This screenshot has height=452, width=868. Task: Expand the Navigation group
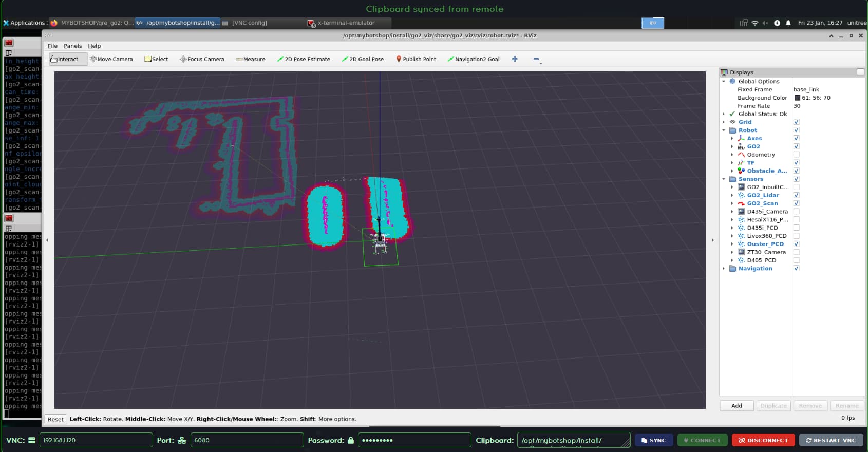724,269
